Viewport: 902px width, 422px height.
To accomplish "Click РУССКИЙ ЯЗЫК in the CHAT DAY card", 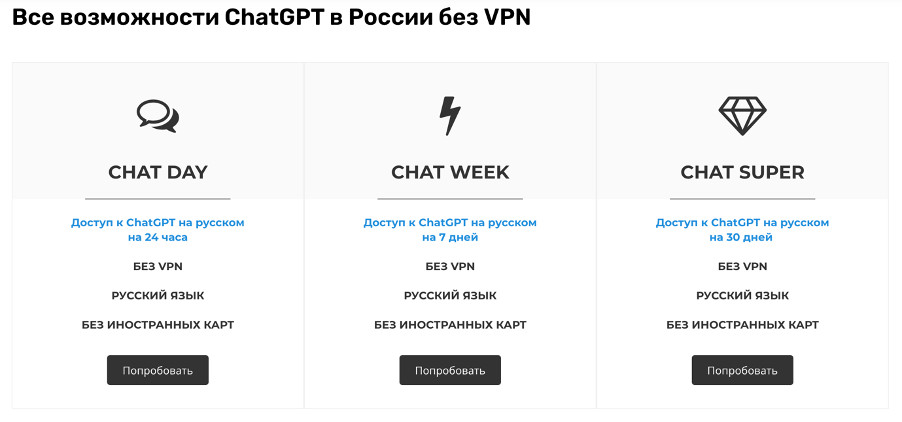I will coord(158,295).
